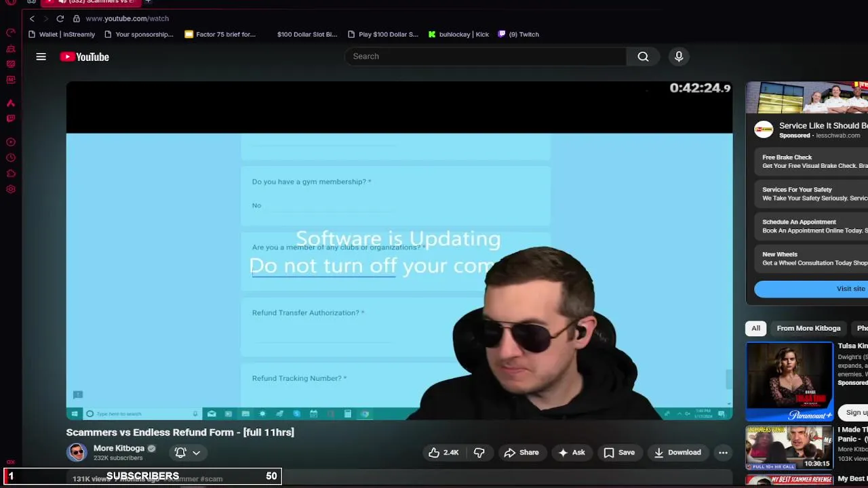The image size is (868, 488).
Task: Click the Services For Your Safety link
Action: pos(812,194)
